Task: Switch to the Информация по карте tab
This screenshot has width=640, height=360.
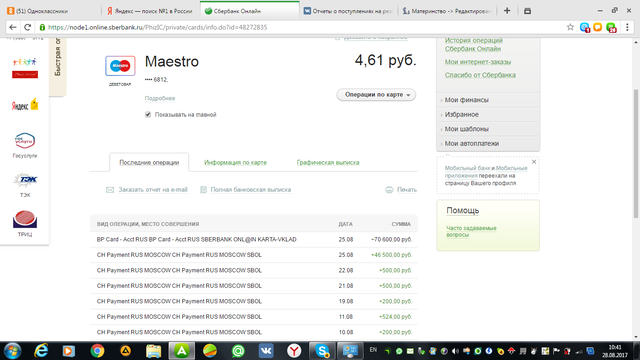Action: 235,162
